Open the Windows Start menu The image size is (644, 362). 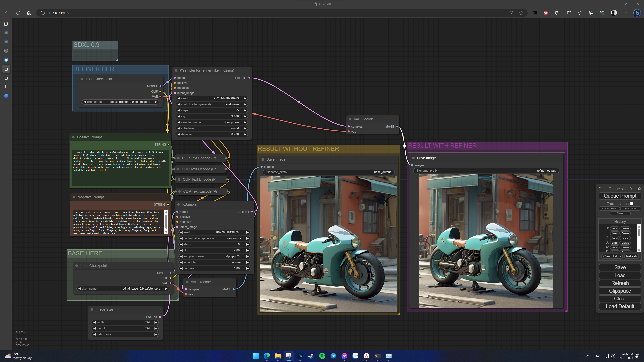tap(256, 356)
